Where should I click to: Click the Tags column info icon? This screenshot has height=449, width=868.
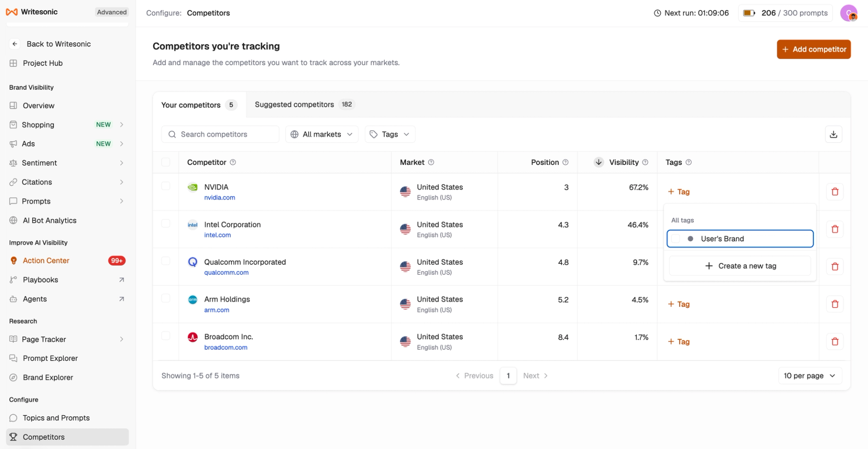coord(689,162)
